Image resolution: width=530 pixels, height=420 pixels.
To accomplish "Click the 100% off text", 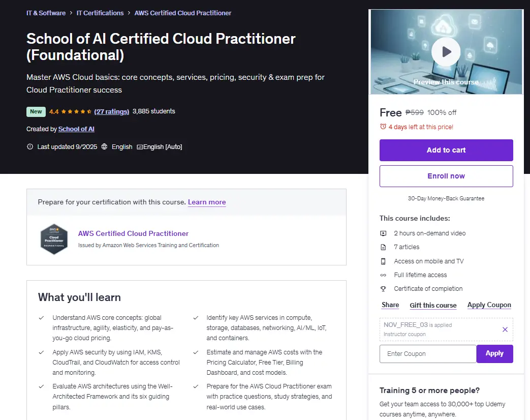I will tap(442, 112).
